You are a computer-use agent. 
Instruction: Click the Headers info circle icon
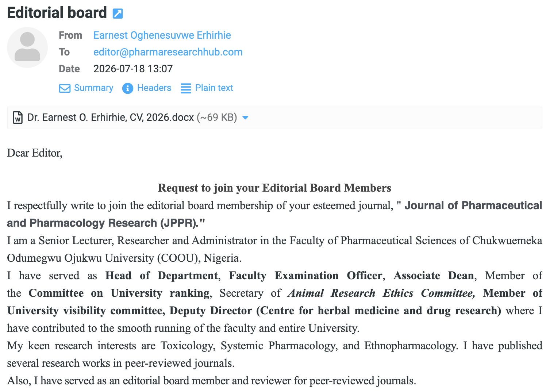(127, 88)
